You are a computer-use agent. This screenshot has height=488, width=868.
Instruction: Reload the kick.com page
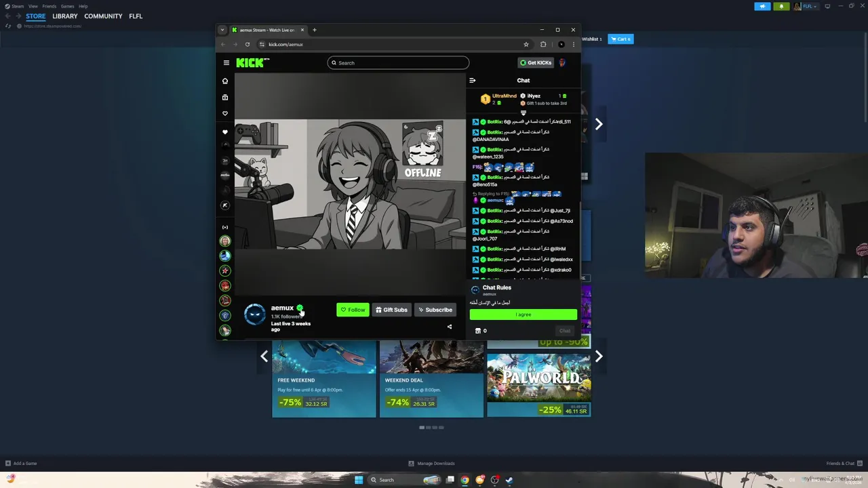coord(247,44)
